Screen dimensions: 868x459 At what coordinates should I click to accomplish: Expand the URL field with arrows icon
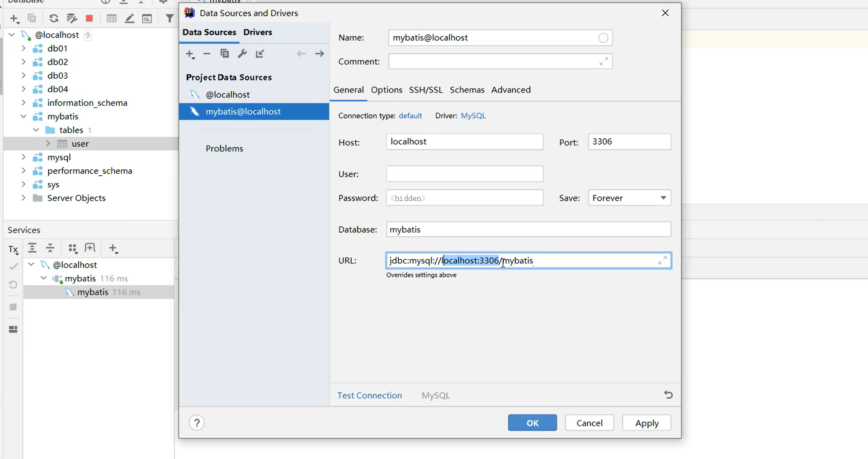pos(662,260)
